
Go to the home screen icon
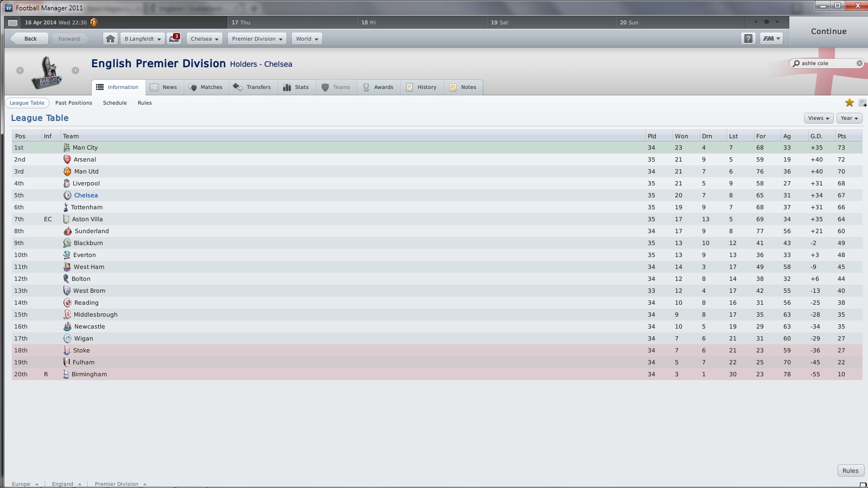click(x=110, y=38)
